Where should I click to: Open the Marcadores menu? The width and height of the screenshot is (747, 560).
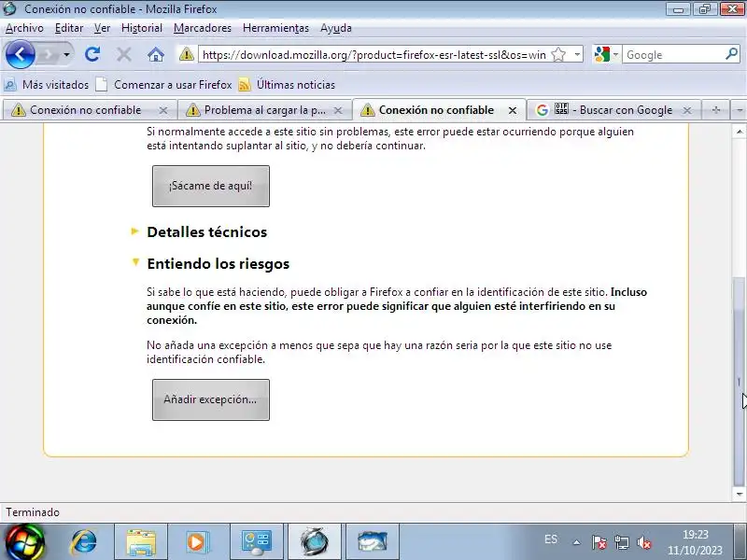202,28
